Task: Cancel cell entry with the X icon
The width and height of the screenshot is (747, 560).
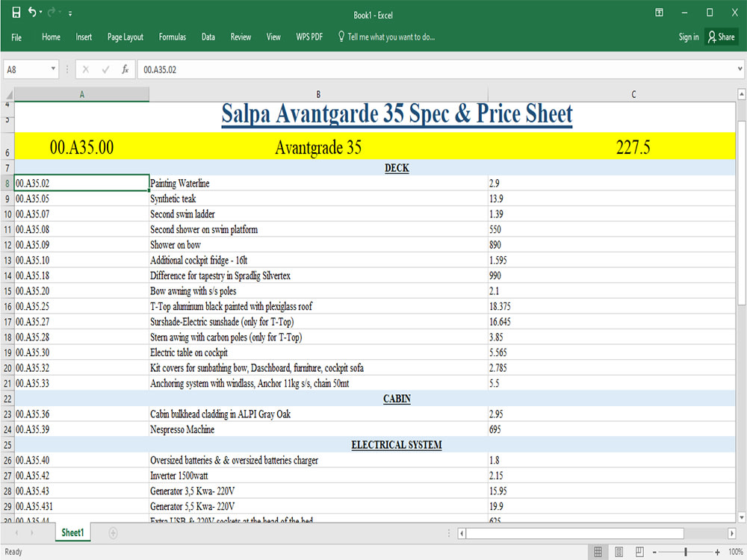Action: pyautogui.click(x=84, y=68)
